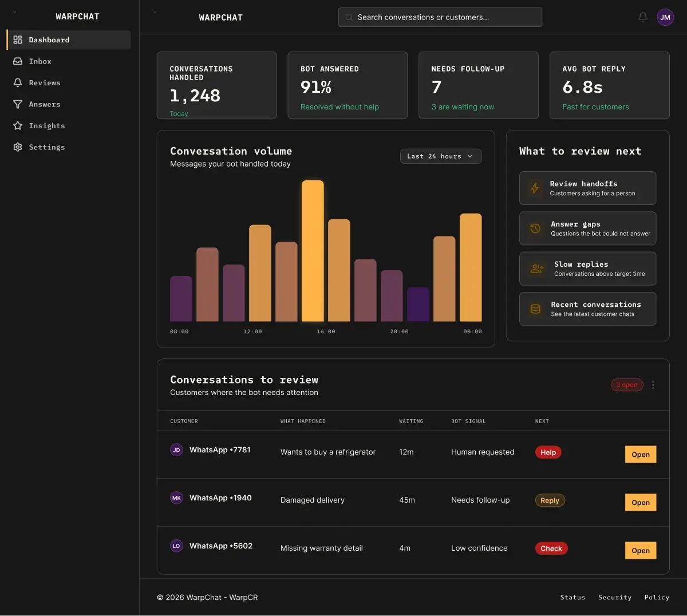Open the Last 24 hours dropdown
The height and width of the screenshot is (616, 687).
pos(441,156)
